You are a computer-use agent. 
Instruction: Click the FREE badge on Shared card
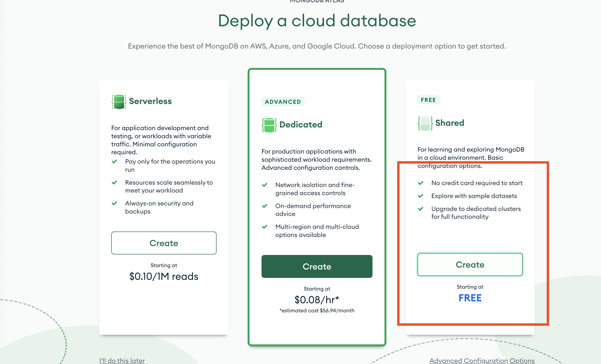[x=428, y=100]
